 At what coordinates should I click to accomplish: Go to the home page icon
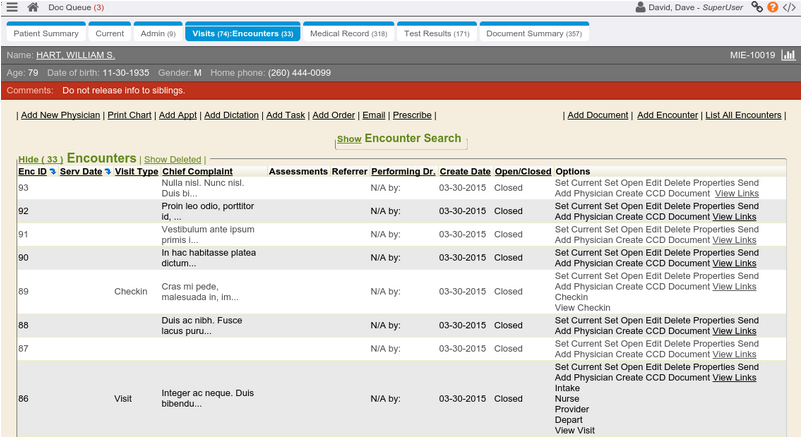33,7
